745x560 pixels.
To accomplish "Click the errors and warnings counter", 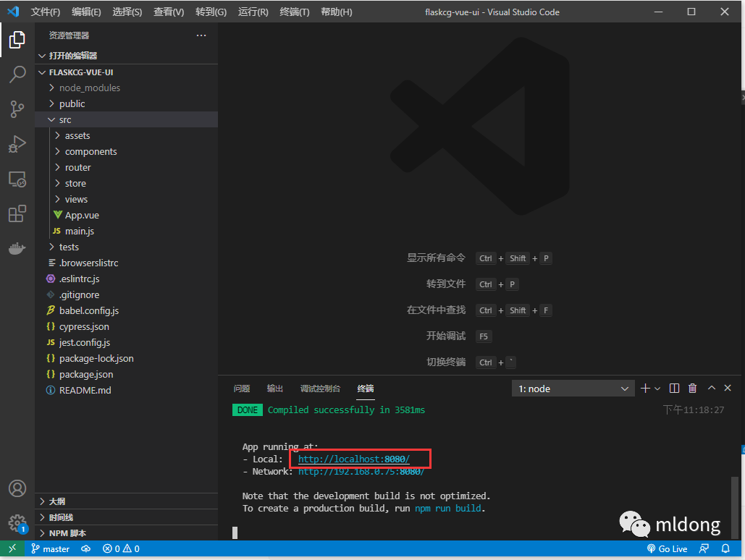I will [x=120, y=548].
